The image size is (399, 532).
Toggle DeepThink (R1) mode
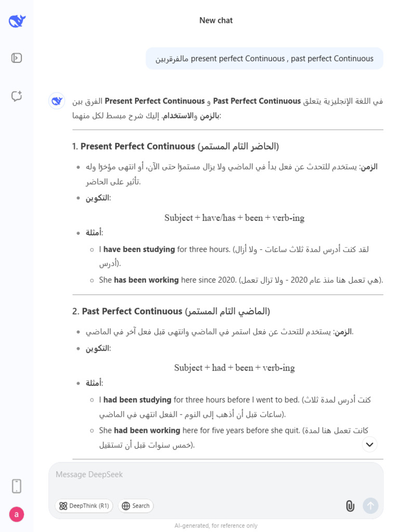pyautogui.click(x=84, y=506)
